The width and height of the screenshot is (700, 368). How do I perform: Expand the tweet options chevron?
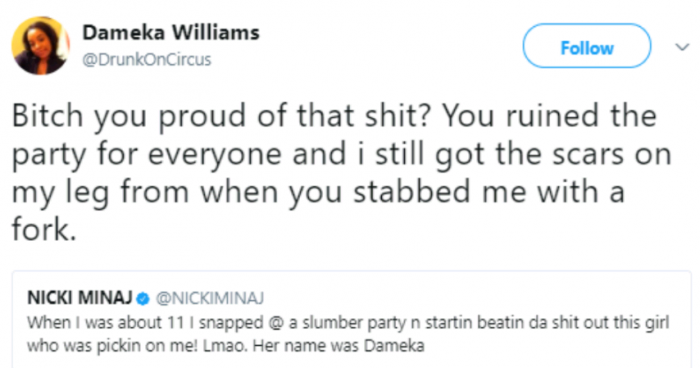pos(682,47)
